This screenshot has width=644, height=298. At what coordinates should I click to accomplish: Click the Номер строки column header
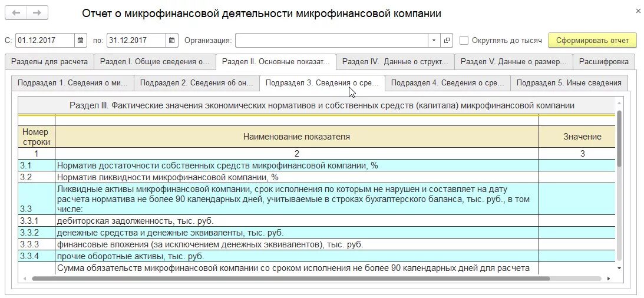37,137
